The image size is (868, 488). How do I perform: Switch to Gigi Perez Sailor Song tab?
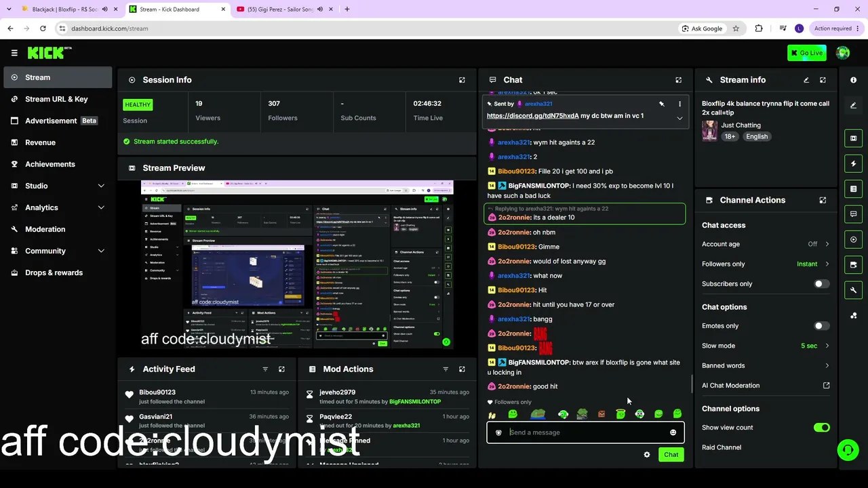285,9
